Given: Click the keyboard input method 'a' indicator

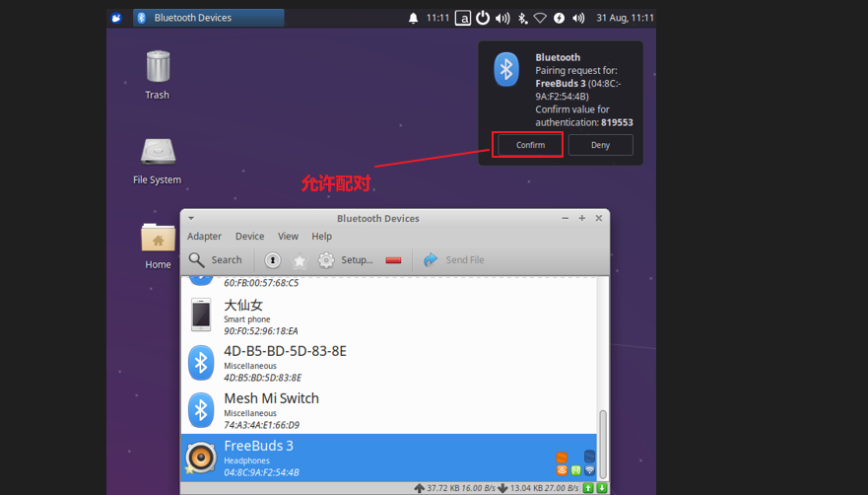Looking at the screenshot, I should point(463,19).
